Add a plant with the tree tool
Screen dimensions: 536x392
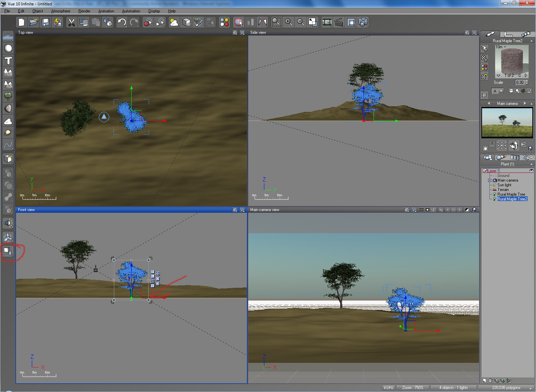[8, 96]
